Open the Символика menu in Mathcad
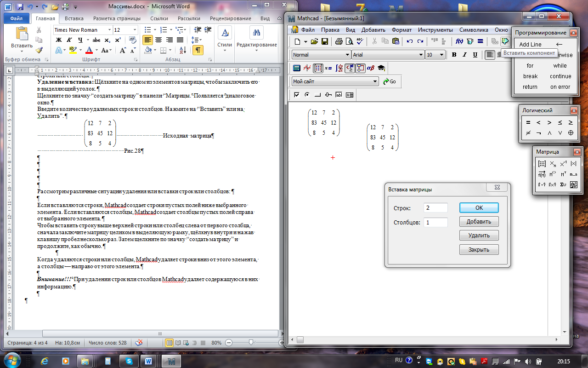 [474, 30]
